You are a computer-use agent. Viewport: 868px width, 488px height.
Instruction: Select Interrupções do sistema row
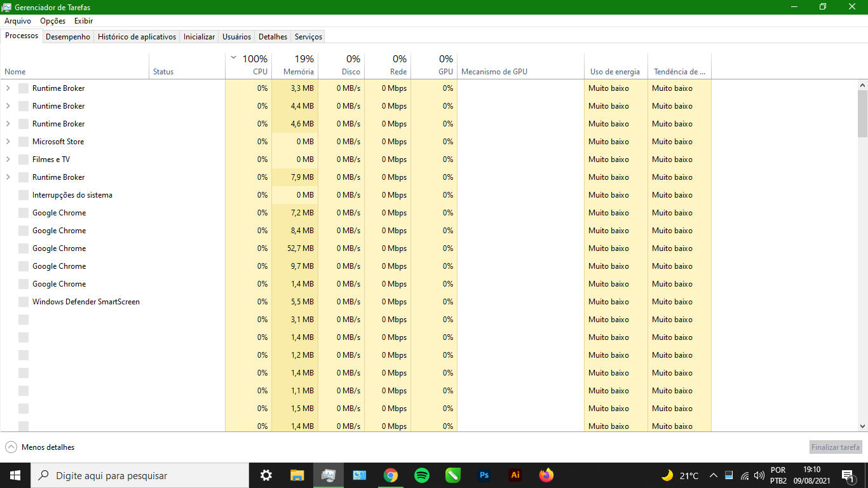pyautogui.click(x=356, y=195)
